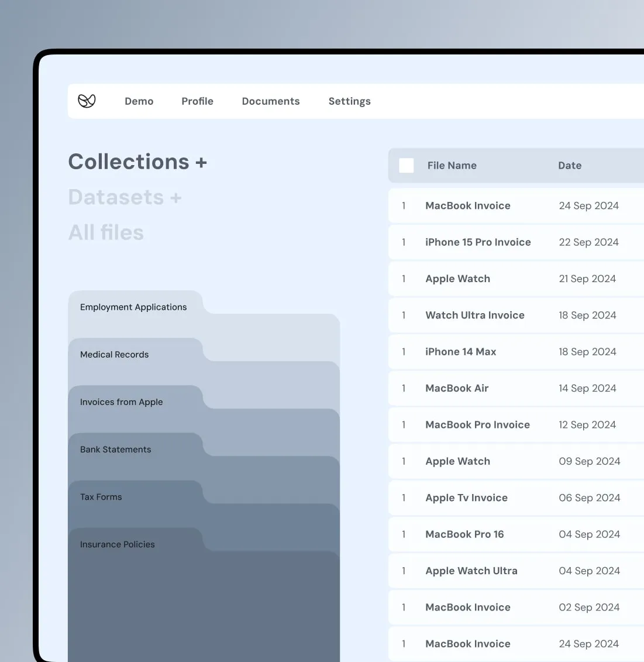Click the date 06 Sep 2024
Viewport: 644px width, 662px height.
coord(590,498)
